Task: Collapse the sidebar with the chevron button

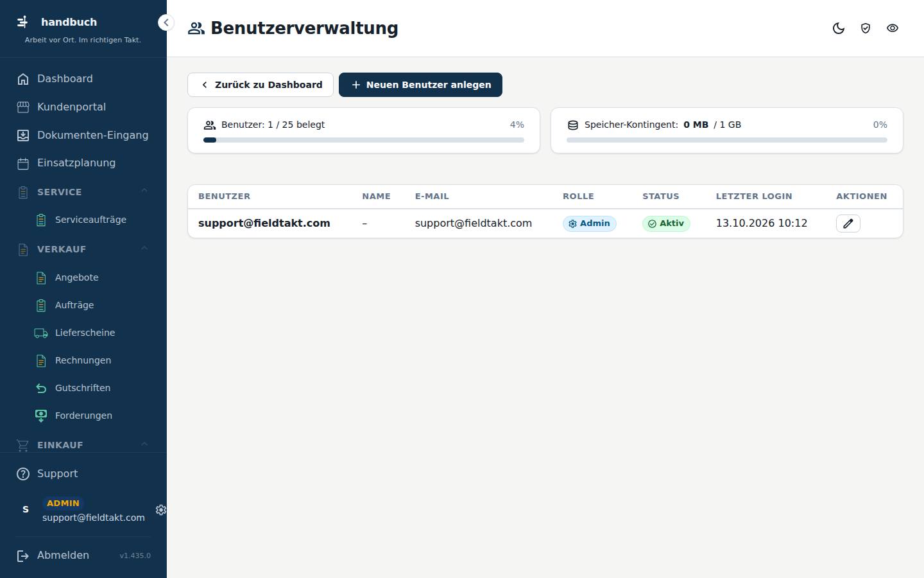Action: tap(166, 22)
